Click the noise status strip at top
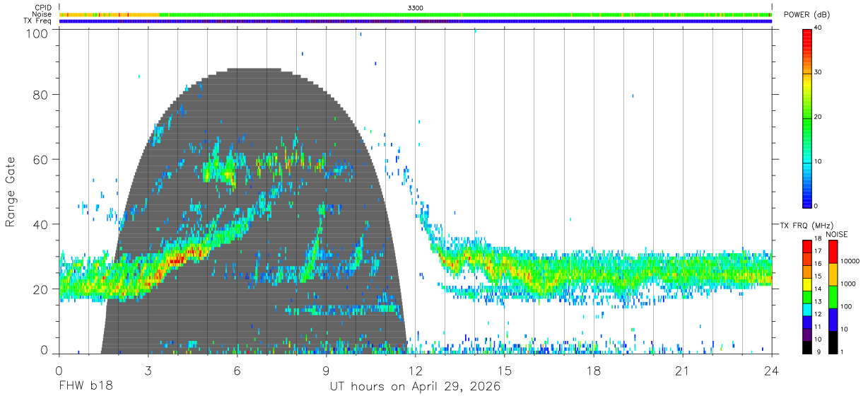This screenshot has height=401, width=868. tap(416, 14)
